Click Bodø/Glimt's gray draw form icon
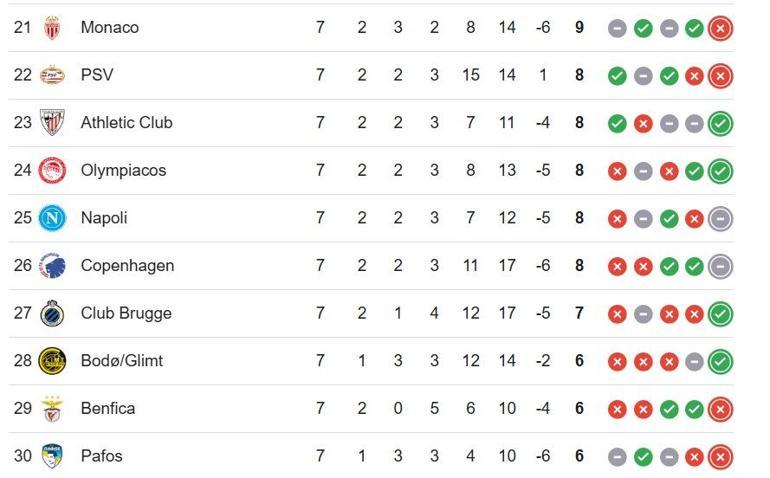The width and height of the screenshot is (770, 478). coord(694,362)
